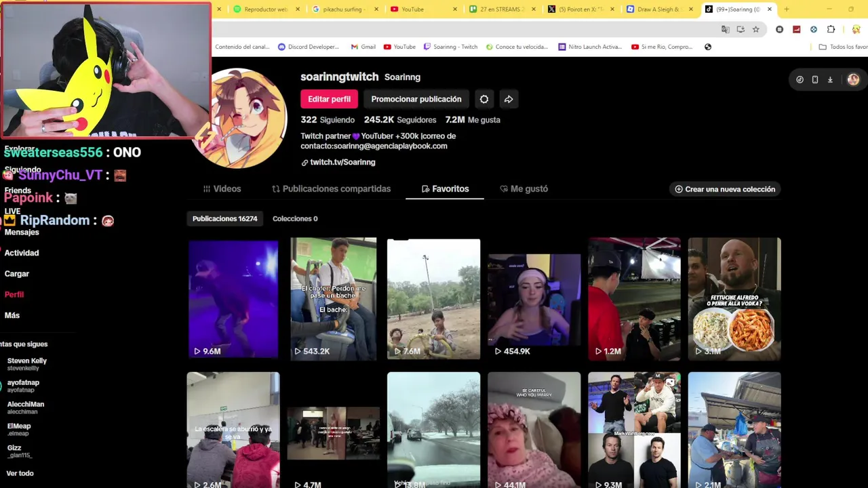868x488 pixels.
Task: Open the Publicaciones compartidas tab
Action: pyautogui.click(x=331, y=188)
